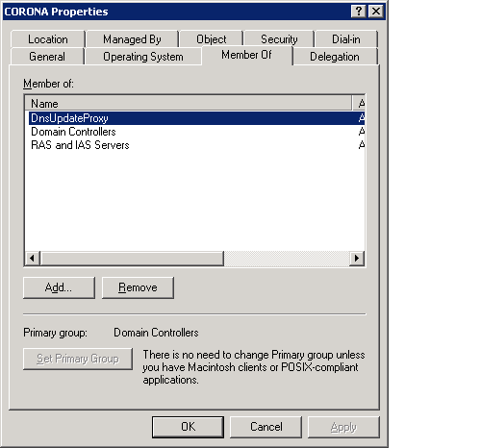
Task: Select Domain Controllers in the list
Action: 195,132
